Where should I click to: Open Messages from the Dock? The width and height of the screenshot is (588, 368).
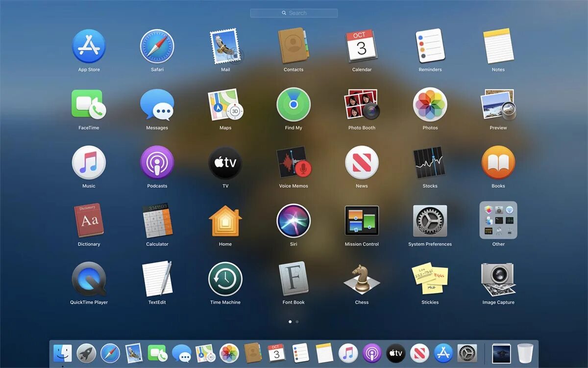pyautogui.click(x=182, y=353)
